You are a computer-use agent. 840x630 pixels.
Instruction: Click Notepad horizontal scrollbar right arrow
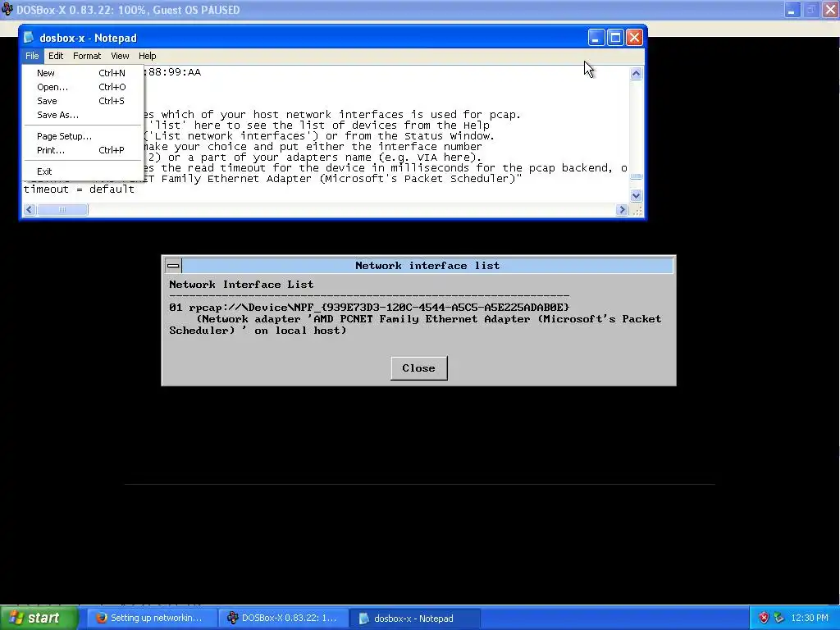tap(622, 210)
